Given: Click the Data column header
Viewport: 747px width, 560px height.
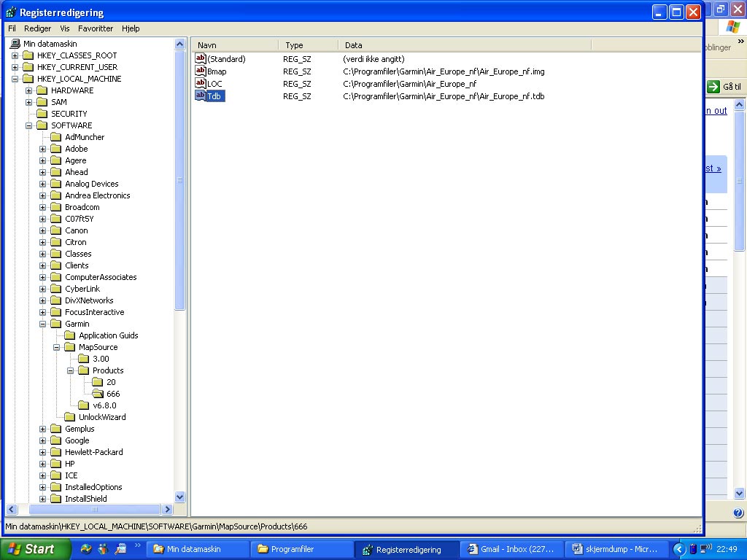Looking at the screenshot, I should tap(465, 45).
